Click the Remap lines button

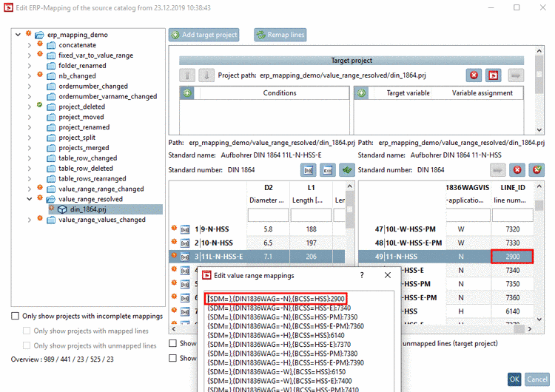coord(280,35)
